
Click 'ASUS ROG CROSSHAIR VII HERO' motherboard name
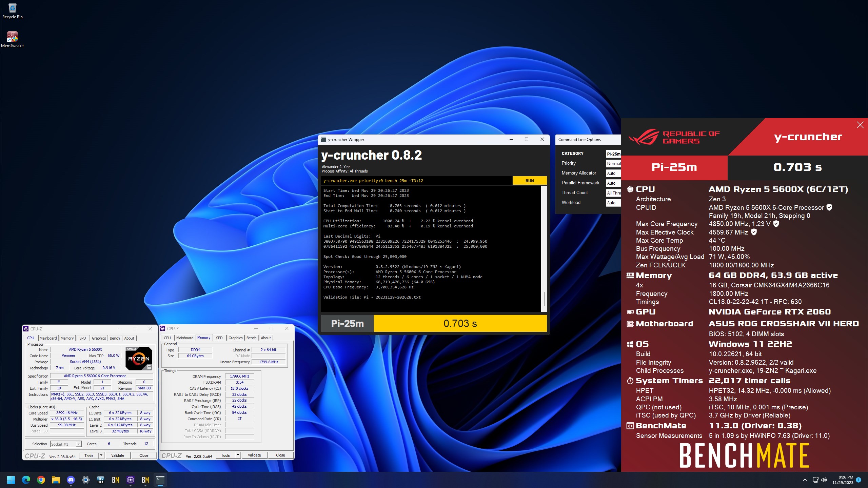pyautogui.click(x=784, y=324)
